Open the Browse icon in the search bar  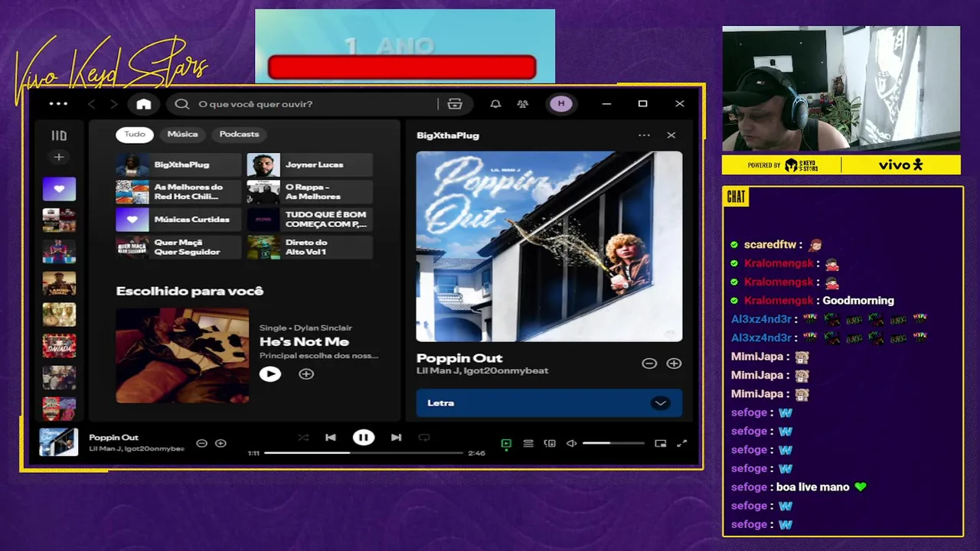(x=455, y=104)
